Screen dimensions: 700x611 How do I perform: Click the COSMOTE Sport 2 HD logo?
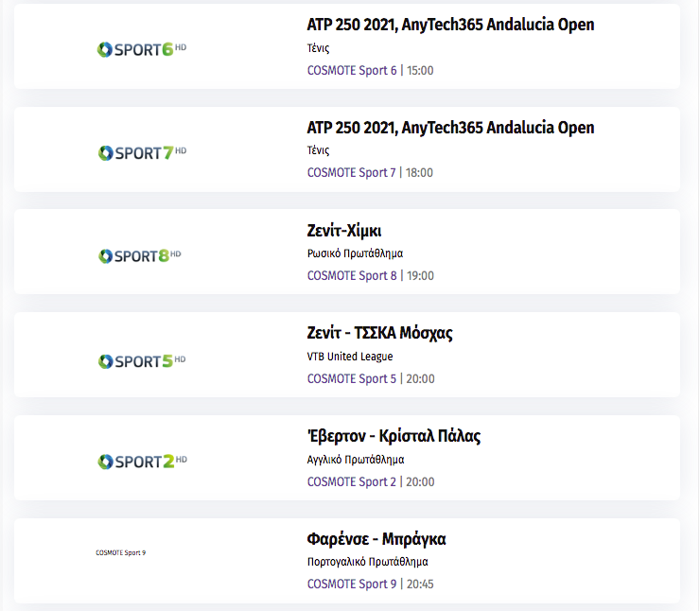pyautogui.click(x=142, y=461)
